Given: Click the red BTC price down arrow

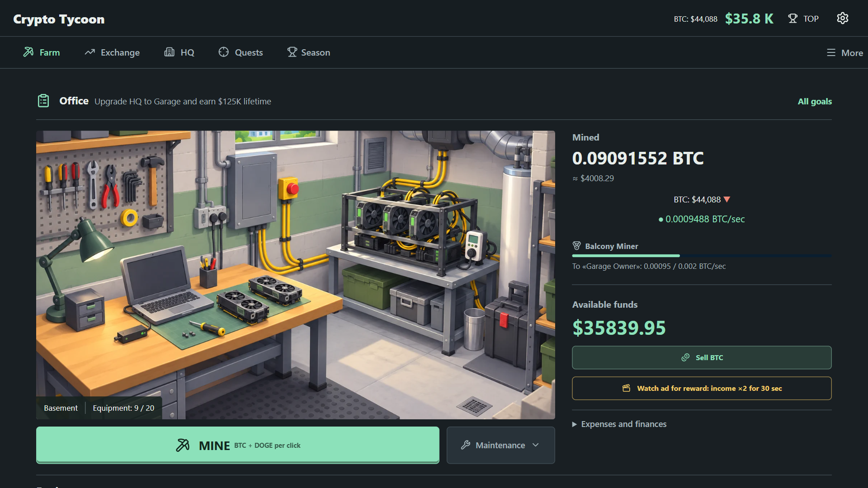Looking at the screenshot, I should (x=727, y=199).
